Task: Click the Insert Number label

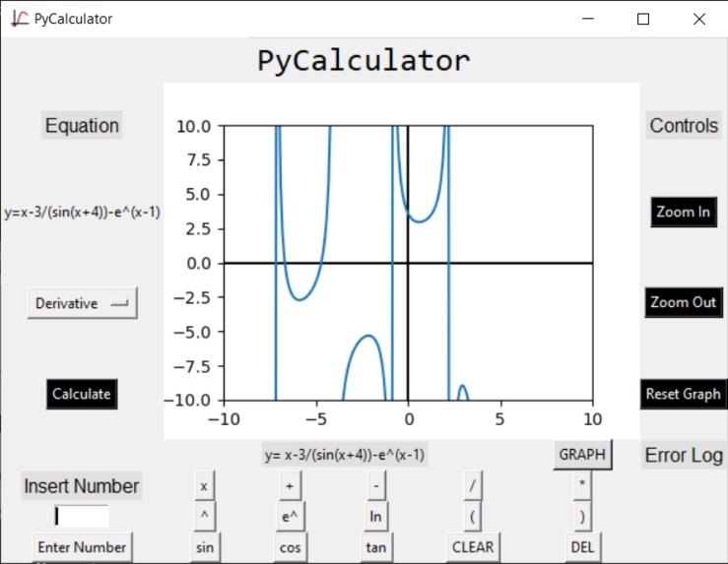Action: click(82, 486)
